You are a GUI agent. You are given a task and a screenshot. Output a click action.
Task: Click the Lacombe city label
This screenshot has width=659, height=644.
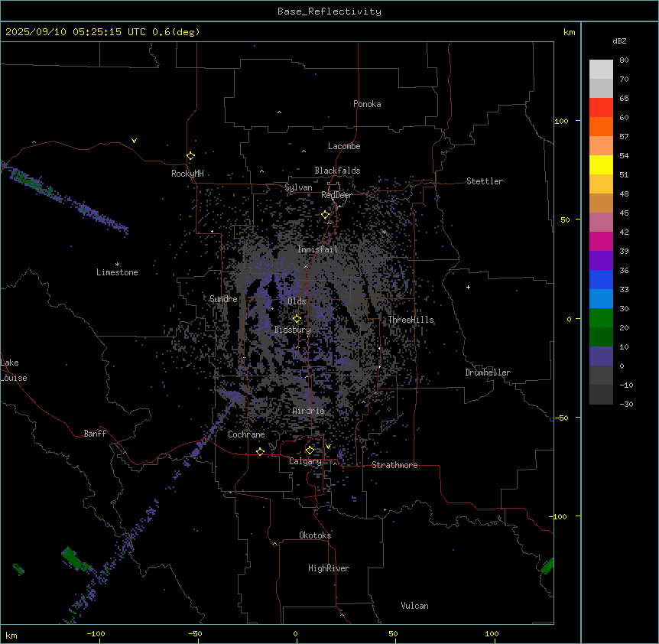pos(344,146)
